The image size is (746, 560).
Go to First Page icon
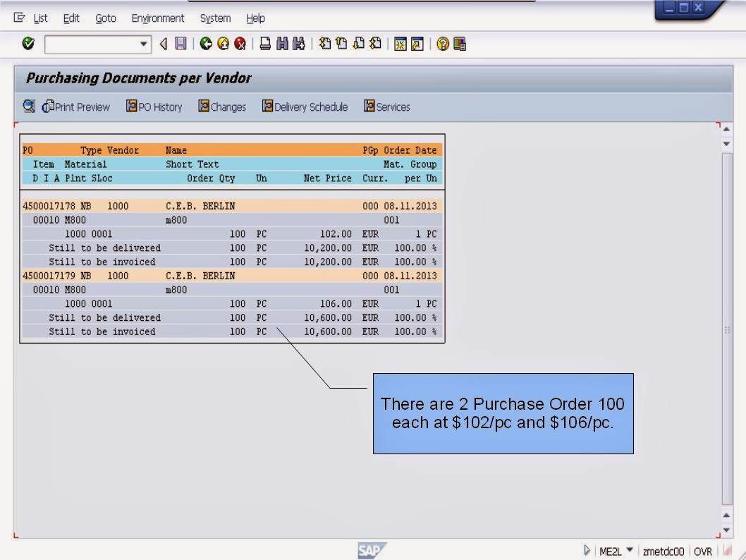[x=325, y=44]
